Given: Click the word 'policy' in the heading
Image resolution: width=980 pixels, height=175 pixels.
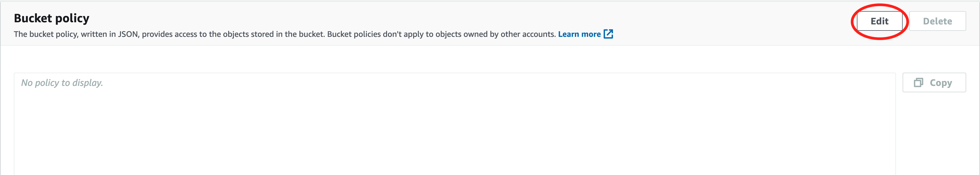Looking at the screenshot, I should (72, 19).
